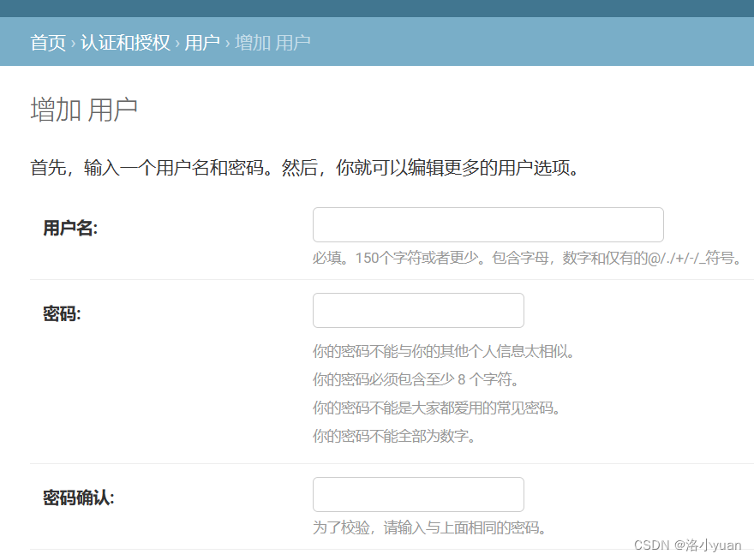Focus the 密码确认 input field
The width and height of the screenshot is (754, 560).
pos(418,495)
